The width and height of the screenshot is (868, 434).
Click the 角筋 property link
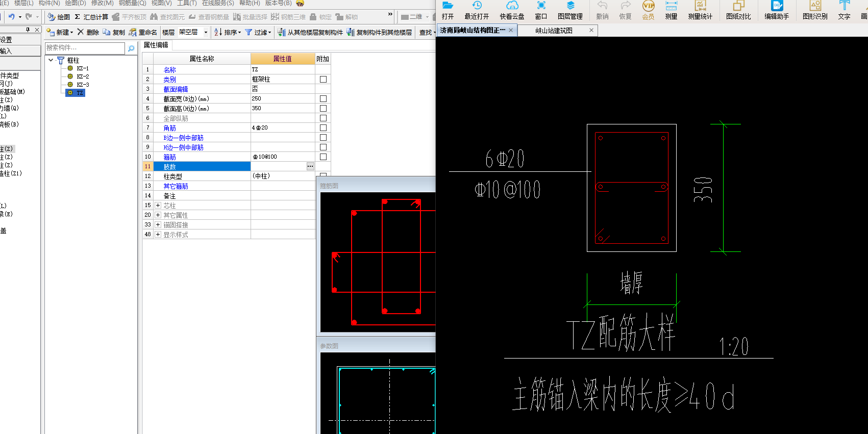pos(169,128)
